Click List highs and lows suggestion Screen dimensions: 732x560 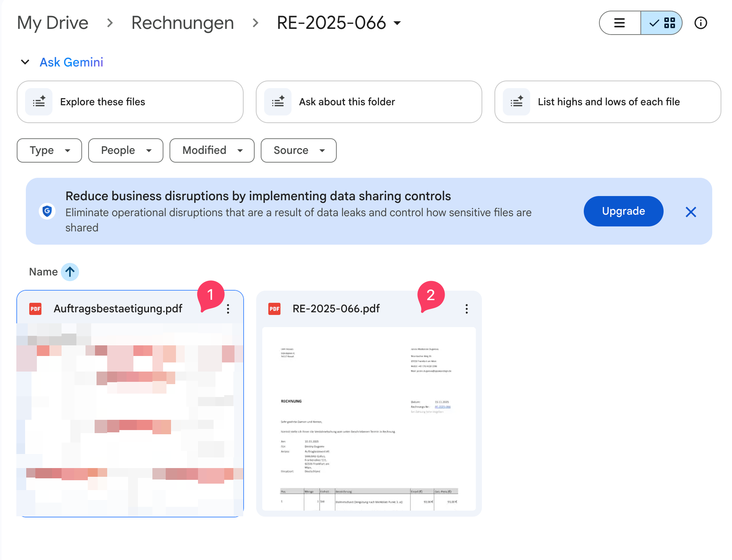click(607, 102)
